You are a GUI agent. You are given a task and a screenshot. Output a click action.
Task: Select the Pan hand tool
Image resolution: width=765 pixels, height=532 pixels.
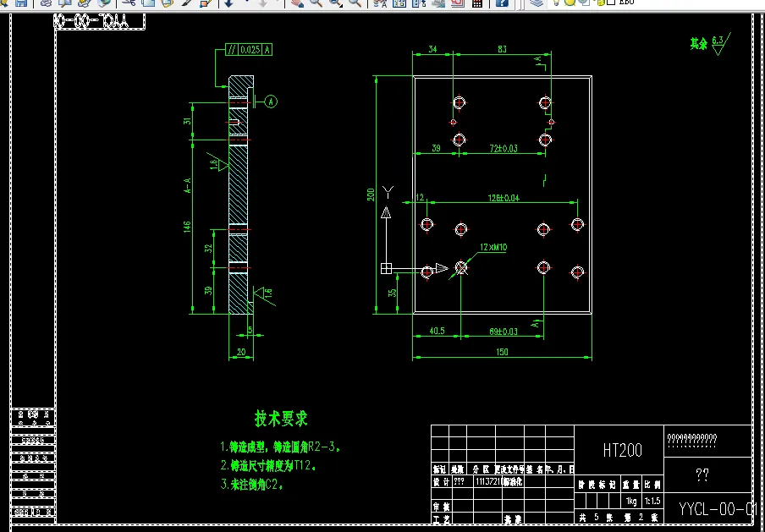coord(297,3)
